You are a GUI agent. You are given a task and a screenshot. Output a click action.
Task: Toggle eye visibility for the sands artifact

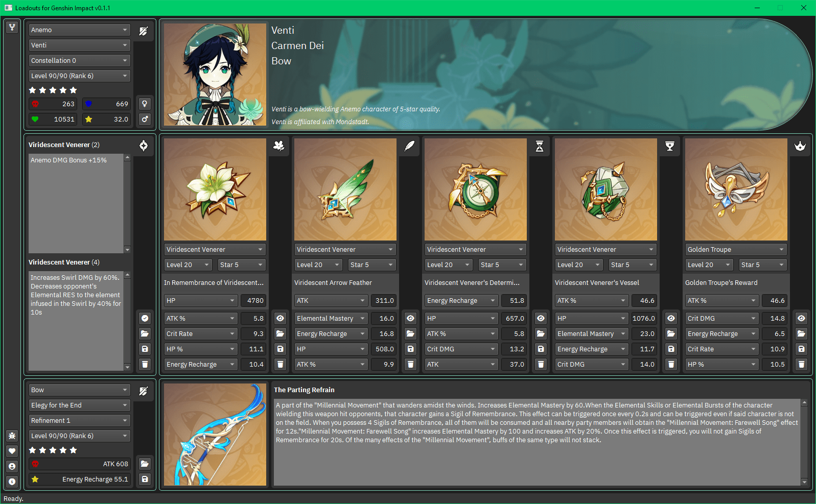pos(541,318)
